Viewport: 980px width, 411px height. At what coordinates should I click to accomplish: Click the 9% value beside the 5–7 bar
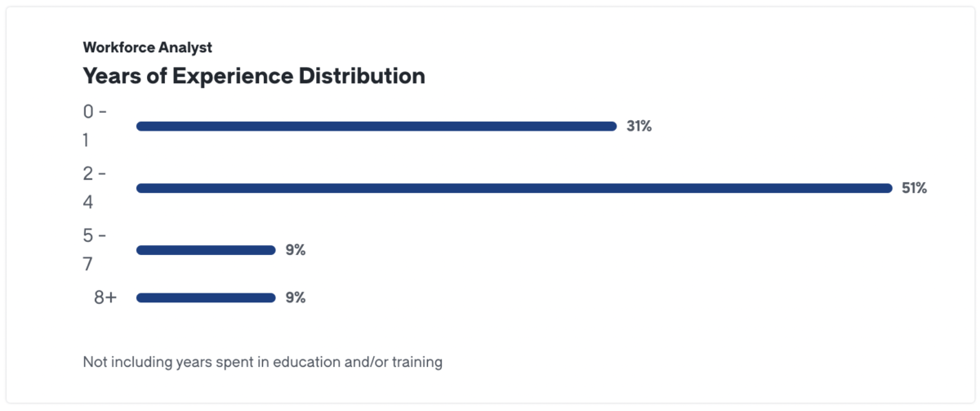pos(295,250)
